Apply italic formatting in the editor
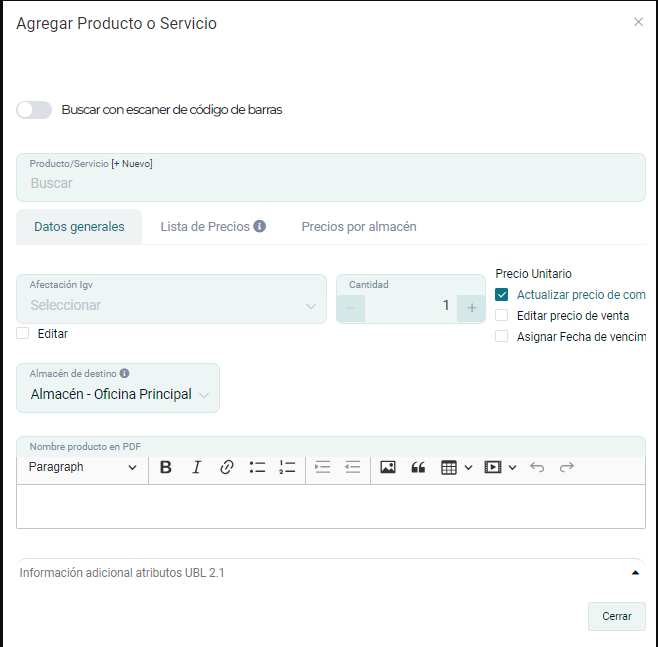Image resolution: width=658 pixels, height=647 pixels. tap(196, 467)
